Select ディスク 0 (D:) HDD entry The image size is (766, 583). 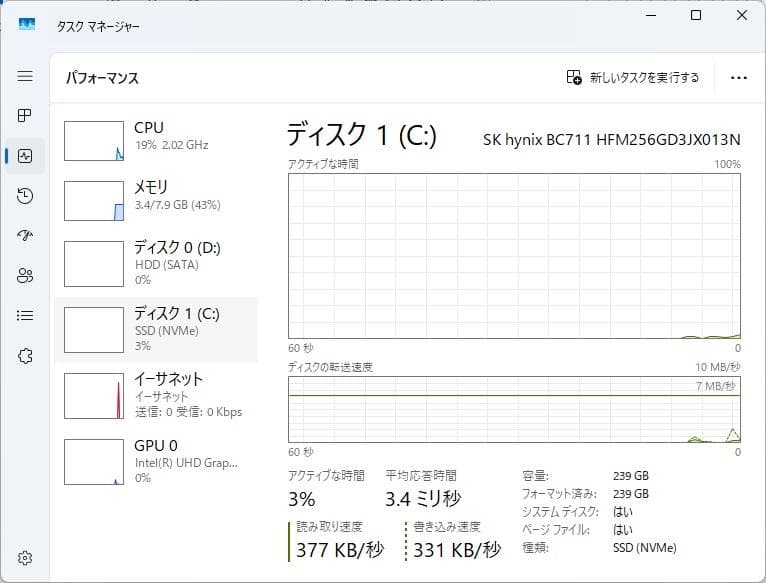tap(156, 263)
